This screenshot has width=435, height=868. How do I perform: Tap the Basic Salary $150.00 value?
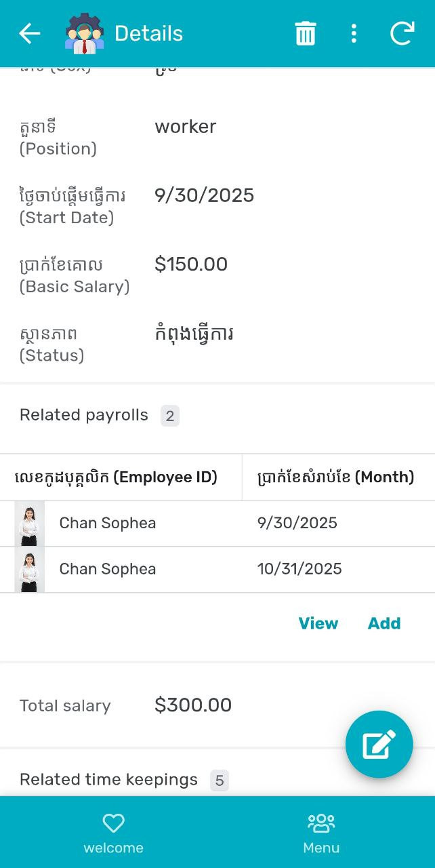pyautogui.click(x=191, y=264)
